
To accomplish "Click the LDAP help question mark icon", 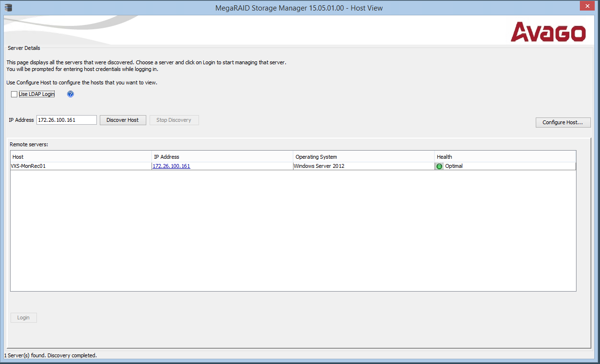I will coord(71,94).
